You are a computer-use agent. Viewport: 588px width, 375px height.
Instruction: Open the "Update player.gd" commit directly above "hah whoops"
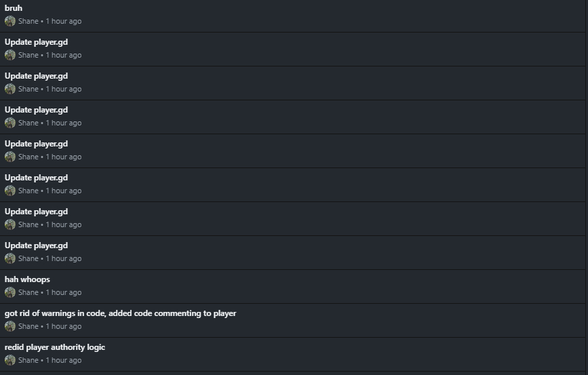click(x=36, y=245)
